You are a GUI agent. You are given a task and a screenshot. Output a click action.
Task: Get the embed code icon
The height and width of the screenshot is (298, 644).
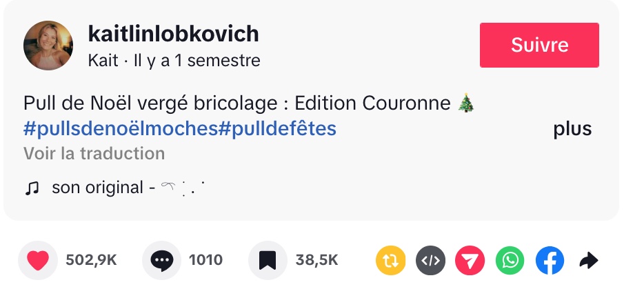430,260
